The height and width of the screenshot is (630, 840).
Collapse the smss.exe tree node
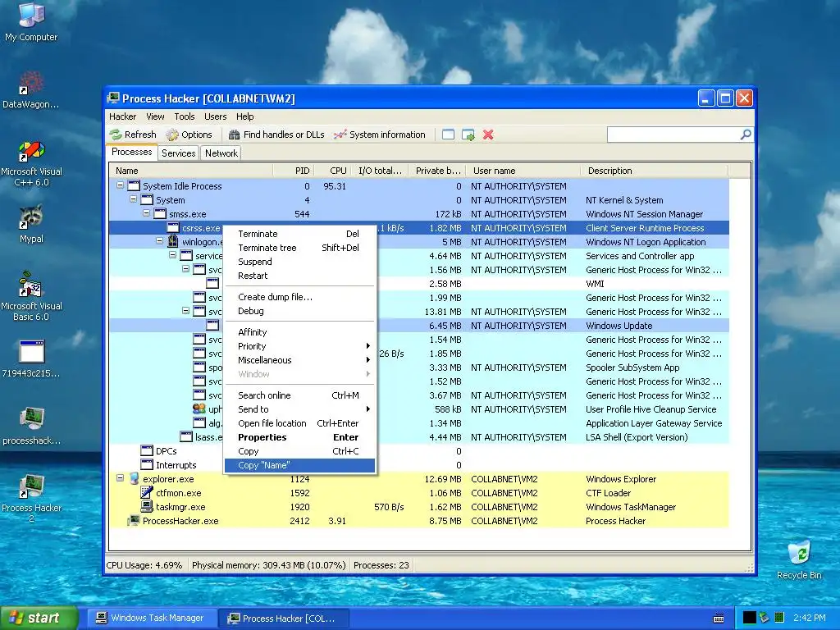[146, 213]
